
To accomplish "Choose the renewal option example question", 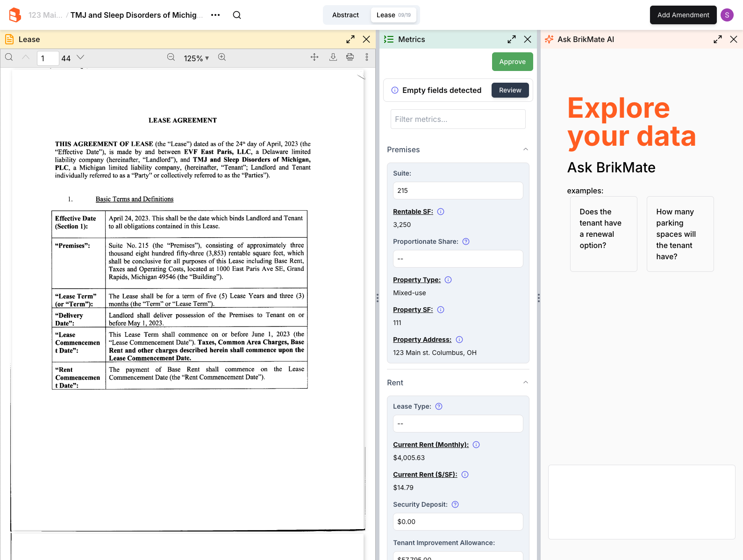I will pyautogui.click(x=603, y=234).
